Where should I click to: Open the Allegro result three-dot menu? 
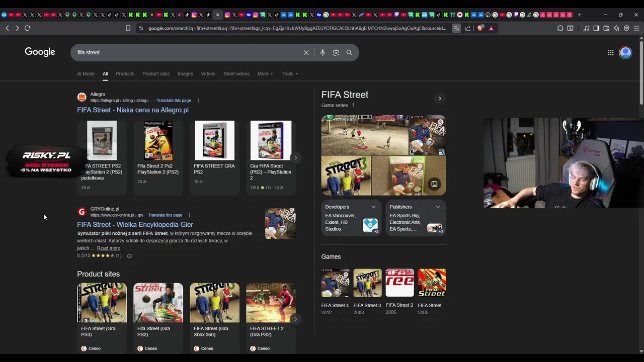[198, 101]
